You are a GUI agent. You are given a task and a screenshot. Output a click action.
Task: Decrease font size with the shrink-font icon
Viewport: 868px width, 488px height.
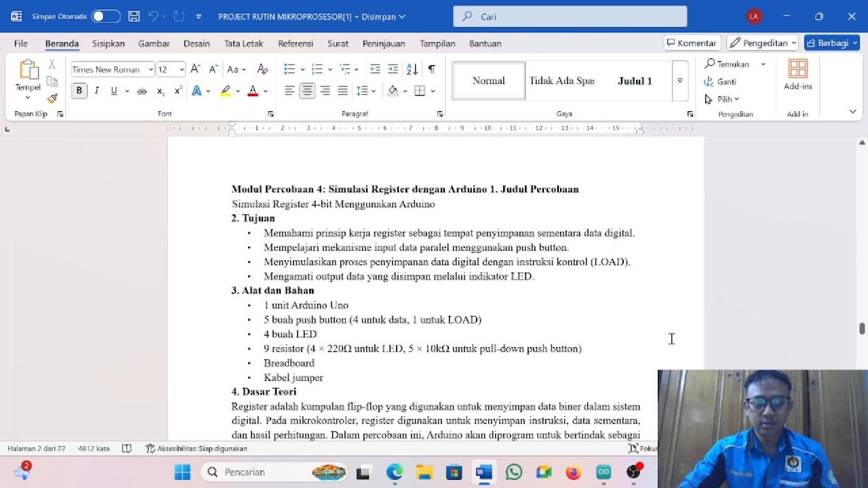(213, 69)
